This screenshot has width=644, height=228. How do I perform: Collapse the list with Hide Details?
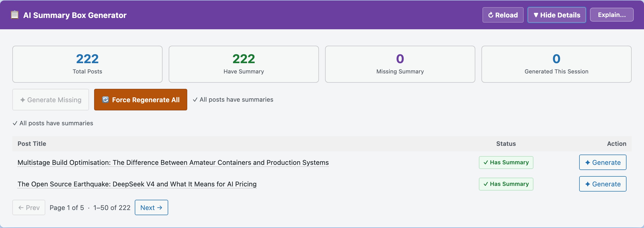coord(557,15)
